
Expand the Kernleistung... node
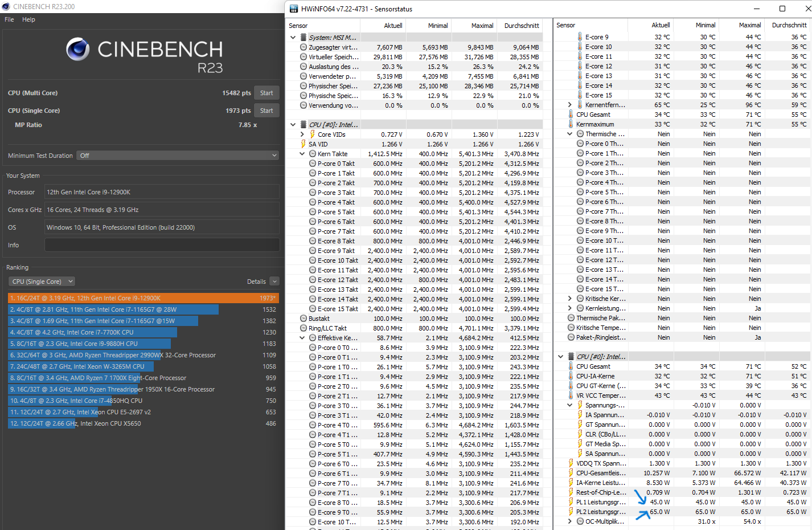click(570, 308)
